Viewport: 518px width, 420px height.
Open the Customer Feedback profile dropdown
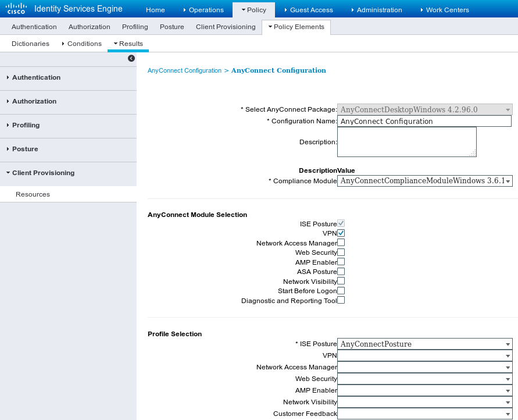point(425,414)
